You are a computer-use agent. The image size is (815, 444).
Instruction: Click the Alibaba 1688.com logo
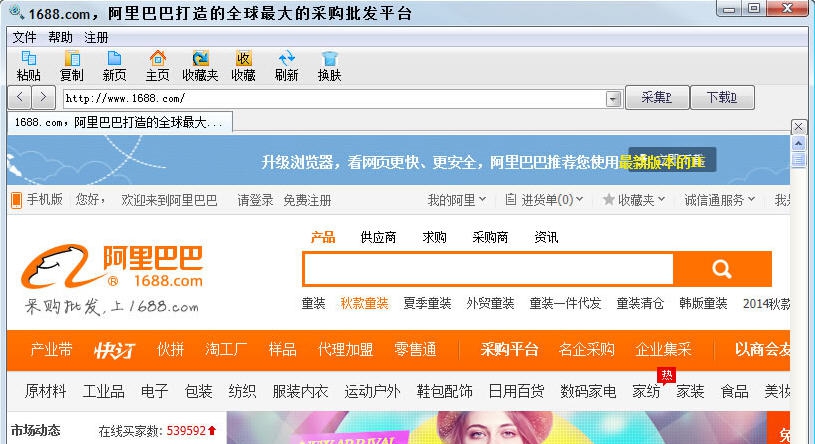(x=112, y=268)
